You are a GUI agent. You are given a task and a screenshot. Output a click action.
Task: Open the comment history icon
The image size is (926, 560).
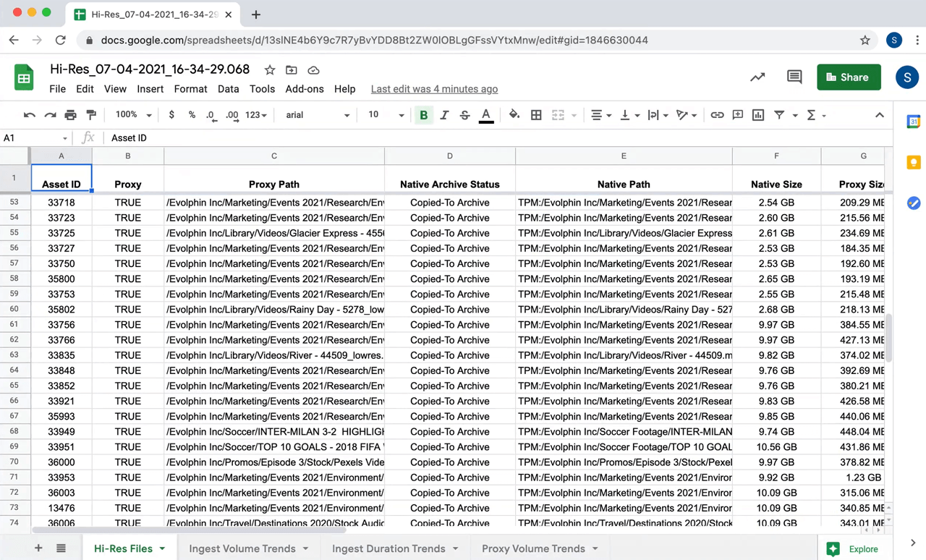[794, 77]
